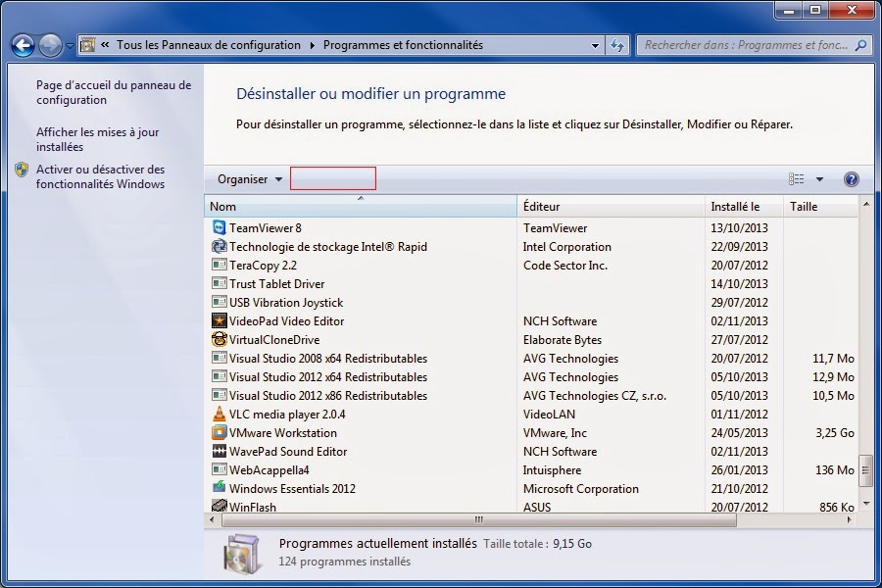The height and width of the screenshot is (588, 882).
Task: Sort by the Installé le column header
Action: 744,206
